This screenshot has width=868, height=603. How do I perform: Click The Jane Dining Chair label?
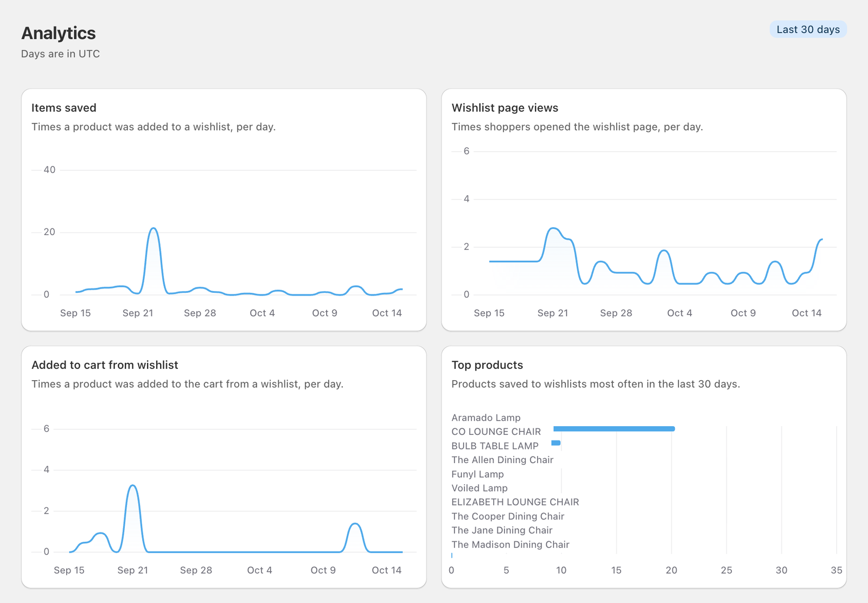tap(502, 530)
